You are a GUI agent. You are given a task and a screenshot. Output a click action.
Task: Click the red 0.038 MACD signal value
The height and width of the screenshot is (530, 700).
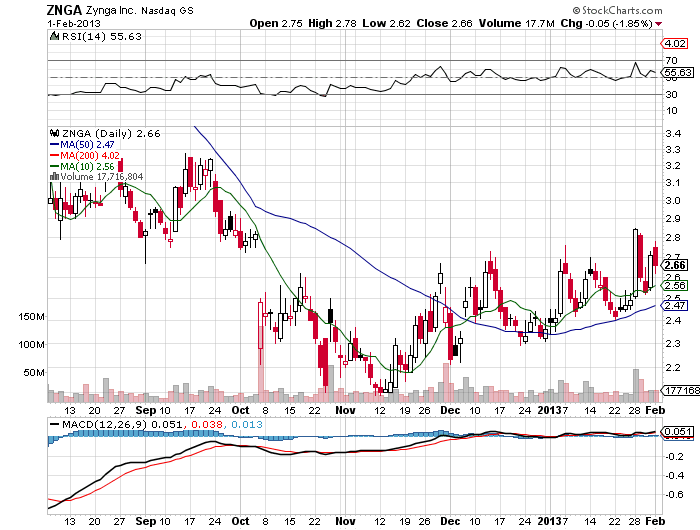click(x=206, y=424)
